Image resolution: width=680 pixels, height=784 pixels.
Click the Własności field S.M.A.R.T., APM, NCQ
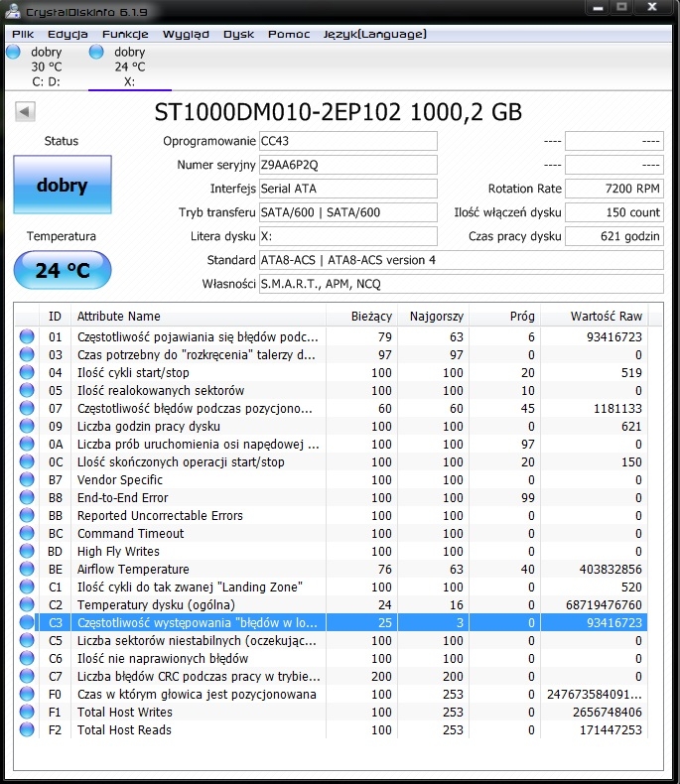coord(462,284)
